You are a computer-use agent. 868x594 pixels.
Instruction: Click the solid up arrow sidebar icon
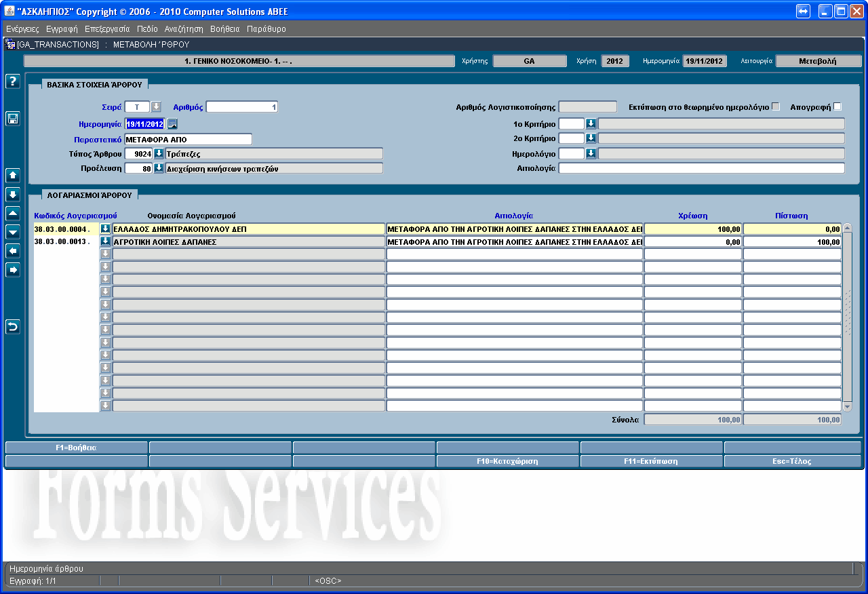click(x=12, y=175)
